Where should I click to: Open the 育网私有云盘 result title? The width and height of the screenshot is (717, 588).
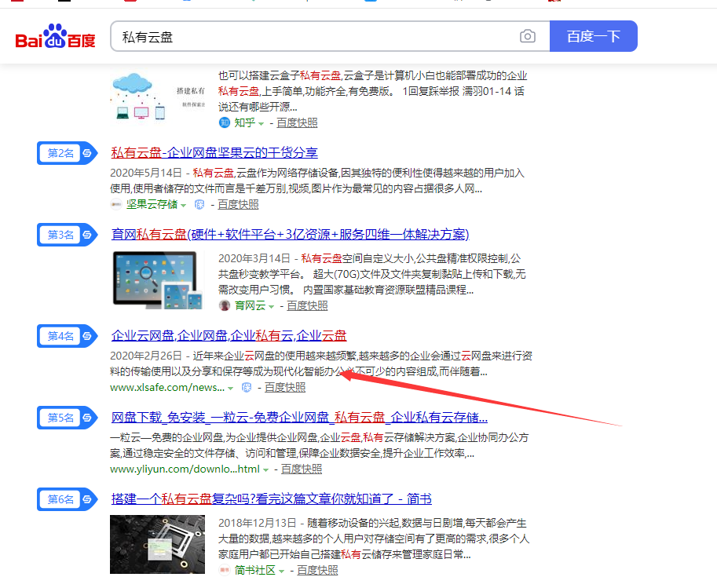pos(290,235)
